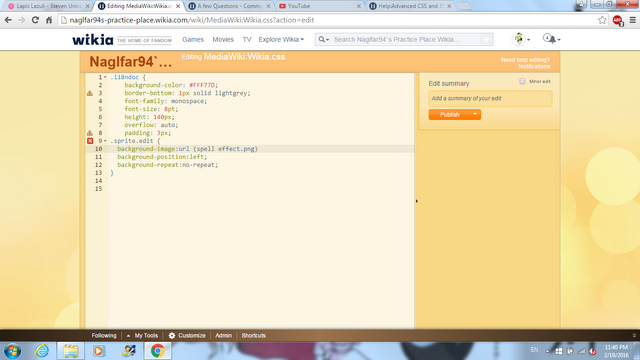The width and height of the screenshot is (640, 360).
Task: Switch to the A few Questions tab
Action: [229, 6]
